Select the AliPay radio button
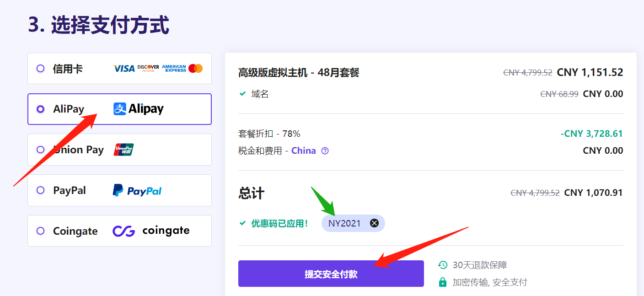Screen dimensions: 644x296 pos(41,109)
